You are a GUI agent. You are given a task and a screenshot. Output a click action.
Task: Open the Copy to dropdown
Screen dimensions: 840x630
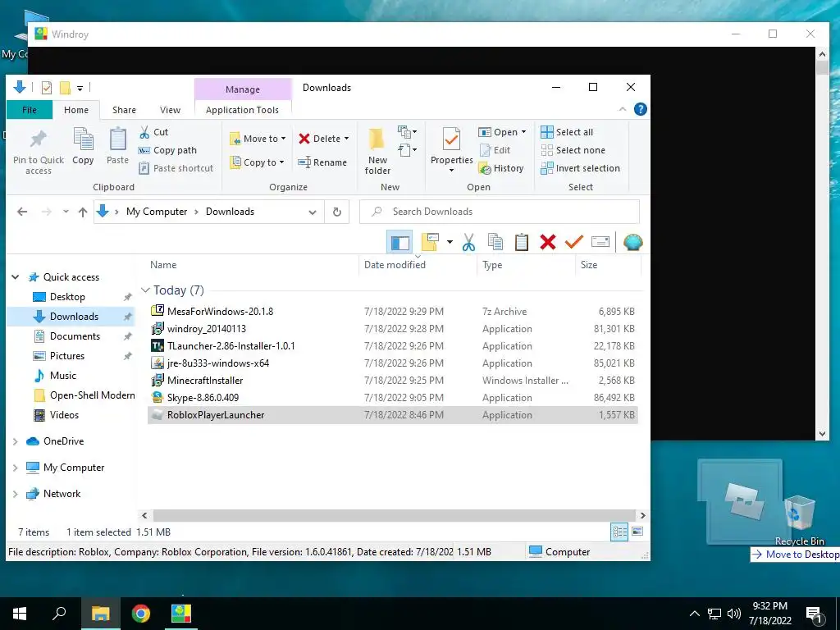pyautogui.click(x=258, y=162)
